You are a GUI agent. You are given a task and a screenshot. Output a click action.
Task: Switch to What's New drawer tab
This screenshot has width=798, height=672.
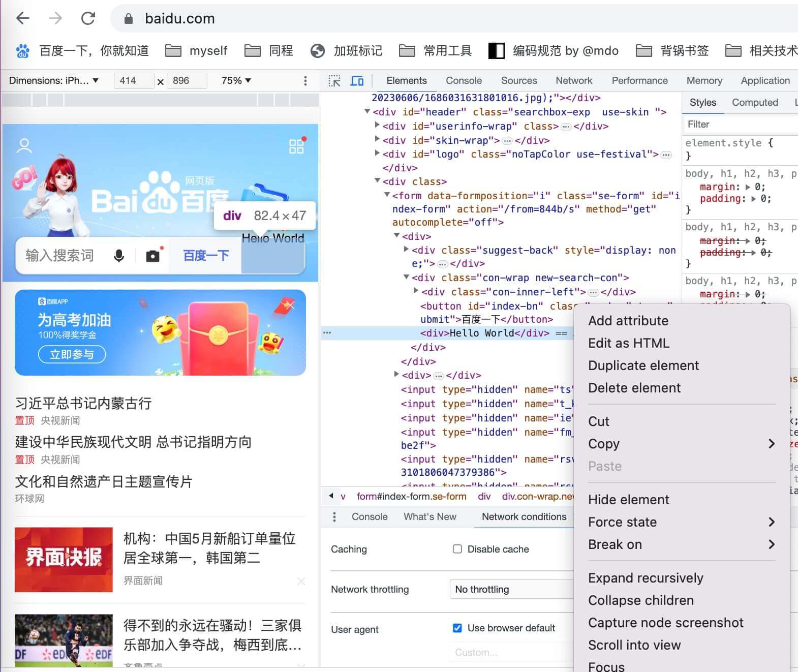click(430, 517)
